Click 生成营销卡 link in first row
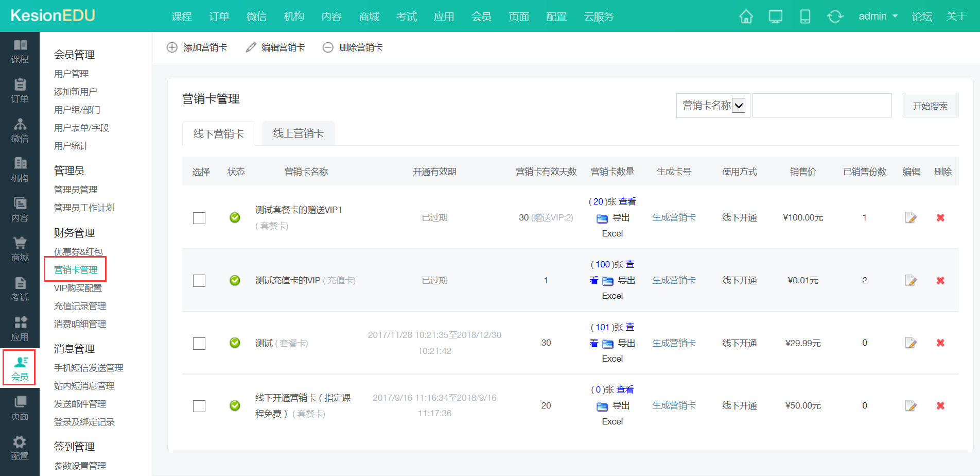The width and height of the screenshot is (980, 476). coord(674,217)
